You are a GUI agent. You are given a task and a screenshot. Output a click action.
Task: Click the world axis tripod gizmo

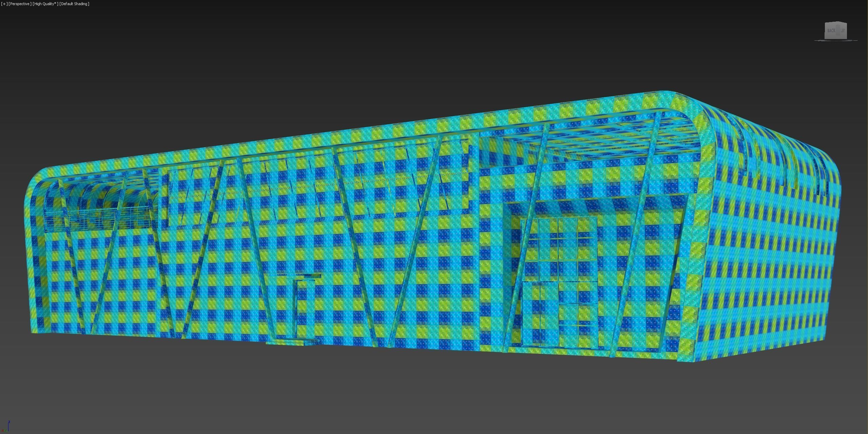[6, 427]
